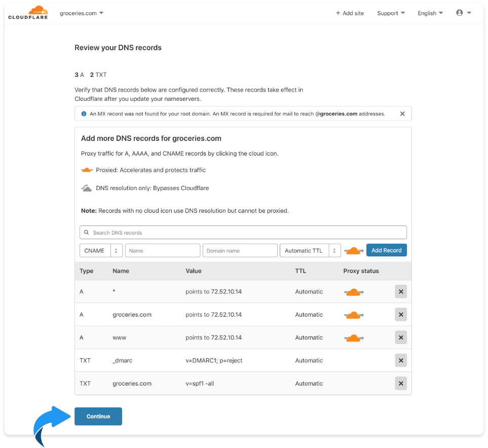Open the English language menu

tap(430, 13)
